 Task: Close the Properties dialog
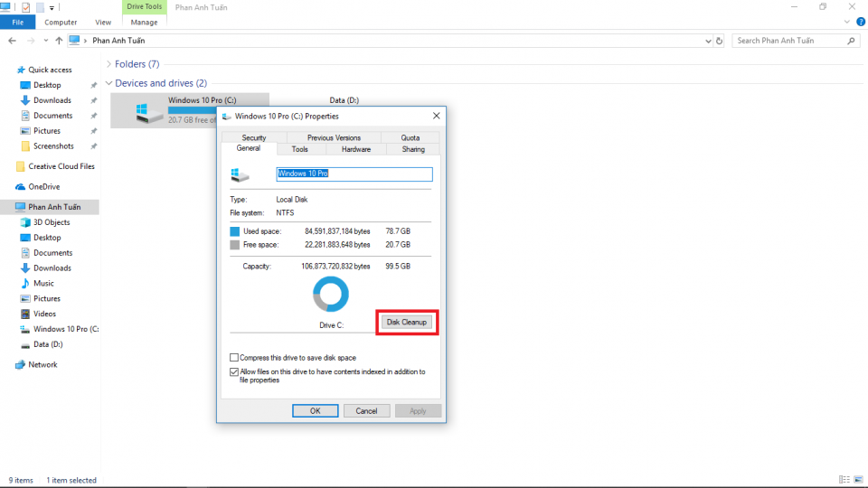pos(436,116)
